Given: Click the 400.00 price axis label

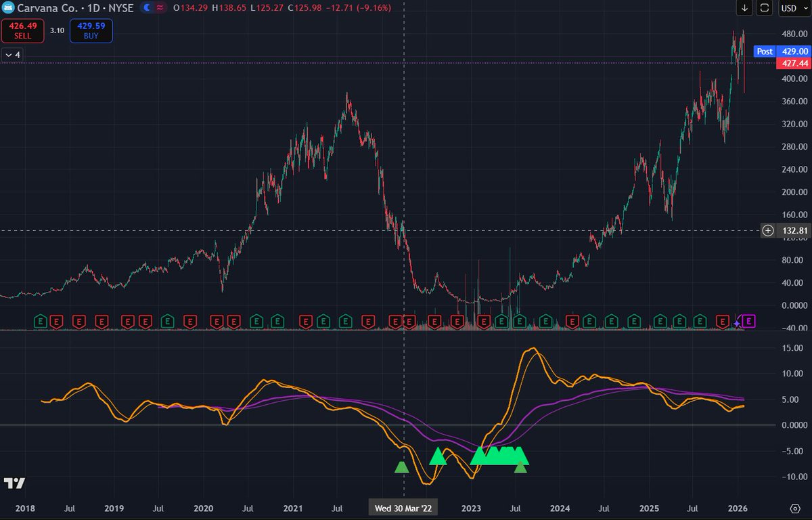Looking at the screenshot, I should click(x=793, y=79).
